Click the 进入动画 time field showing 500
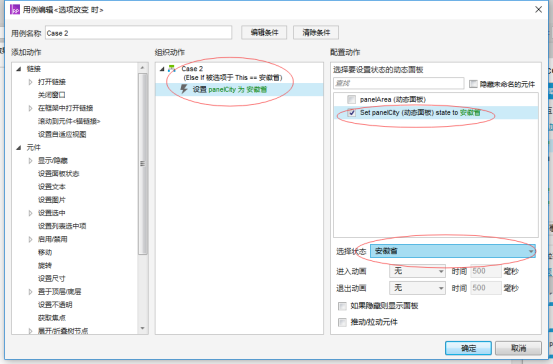This screenshot has width=553, height=364. [486, 271]
